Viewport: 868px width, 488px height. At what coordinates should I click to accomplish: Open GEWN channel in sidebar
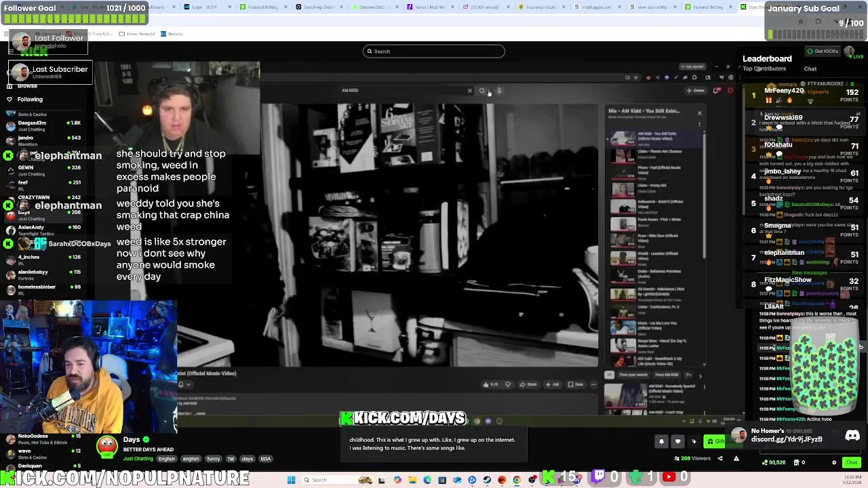pyautogui.click(x=42, y=170)
